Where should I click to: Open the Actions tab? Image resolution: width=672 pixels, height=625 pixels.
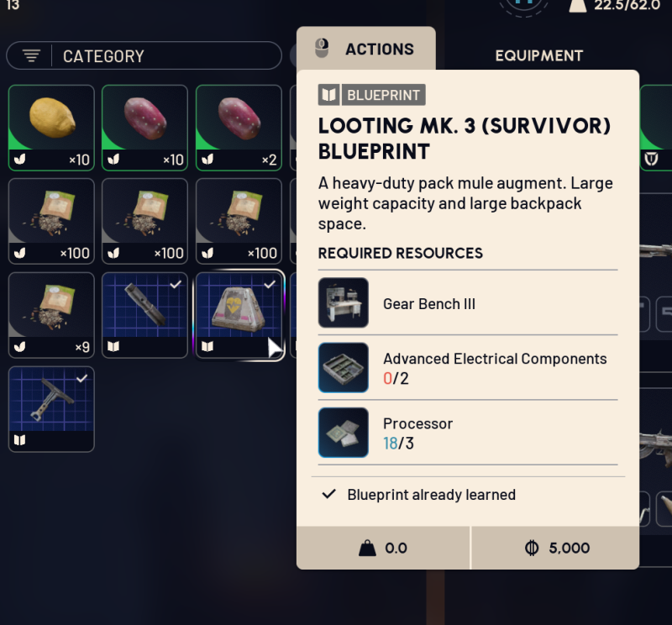(x=366, y=49)
